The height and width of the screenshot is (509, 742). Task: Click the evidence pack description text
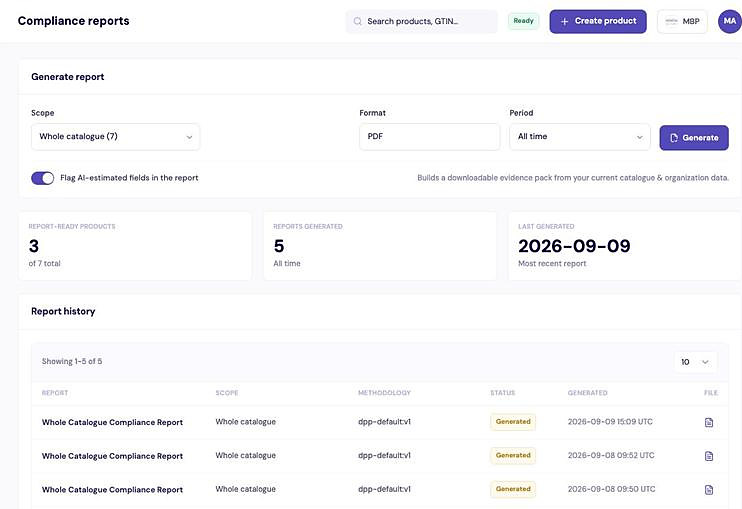click(x=573, y=178)
